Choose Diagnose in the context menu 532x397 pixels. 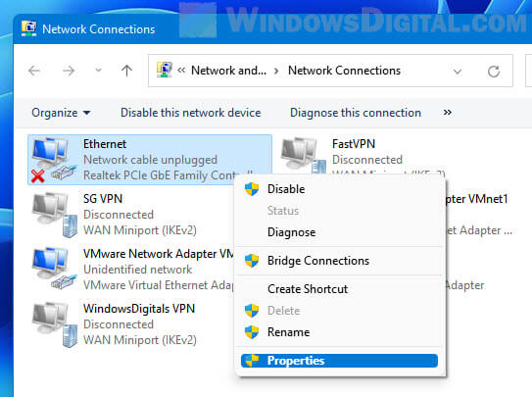pos(340,232)
